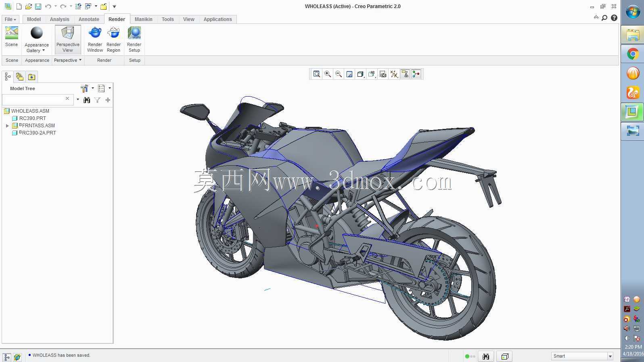Expand the FRNTASS.ASM node
Image resolution: width=644 pixels, height=362 pixels.
click(x=7, y=126)
